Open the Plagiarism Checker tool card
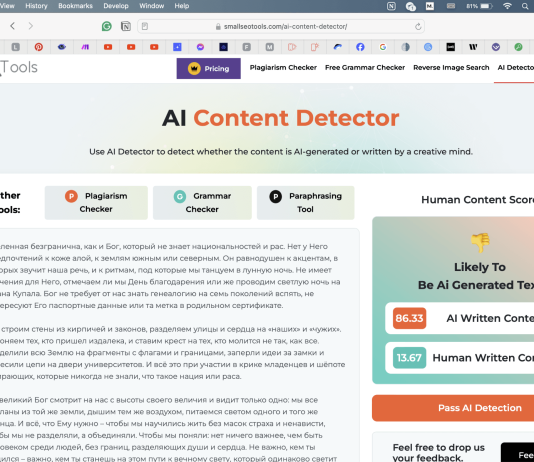This screenshot has height=462, width=534. pos(96,203)
